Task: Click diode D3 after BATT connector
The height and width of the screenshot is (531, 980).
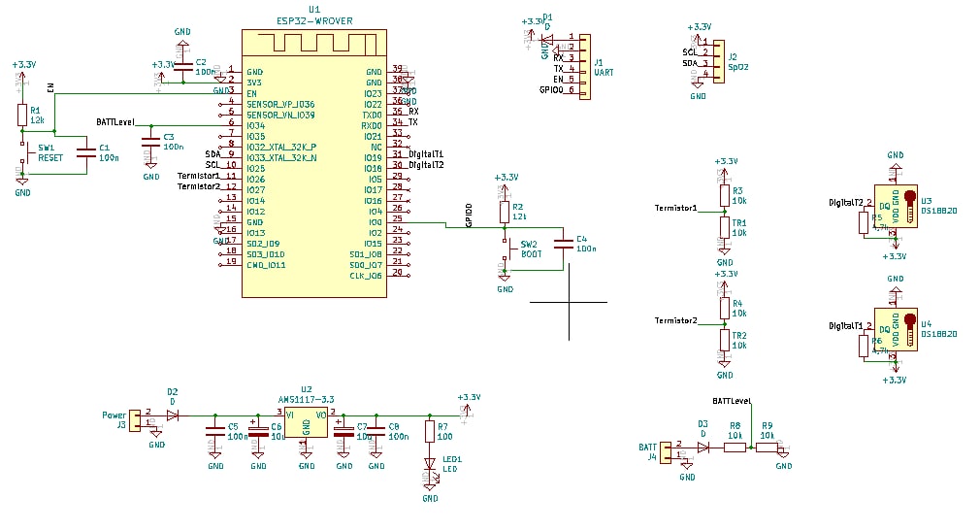Action: pyautogui.click(x=703, y=448)
